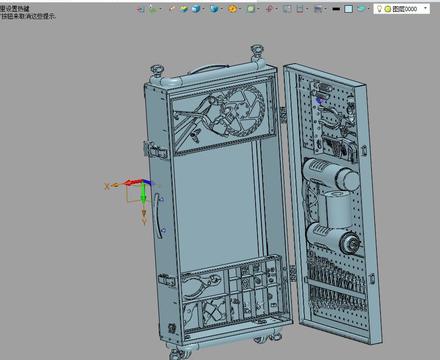Click the green rounded square icon
The width and height of the screenshot is (440, 360).
point(251,9)
